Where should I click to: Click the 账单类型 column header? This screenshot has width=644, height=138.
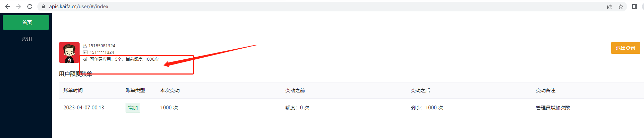pyautogui.click(x=135, y=90)
